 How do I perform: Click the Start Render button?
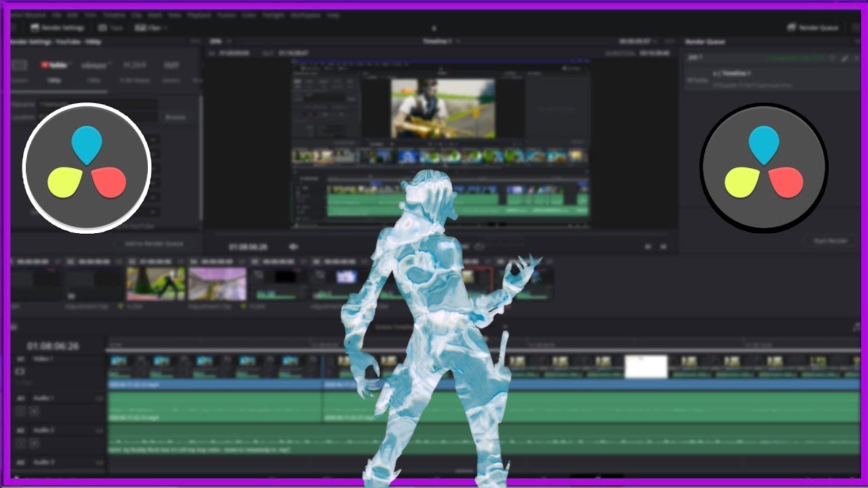click(x=830, y=241)
